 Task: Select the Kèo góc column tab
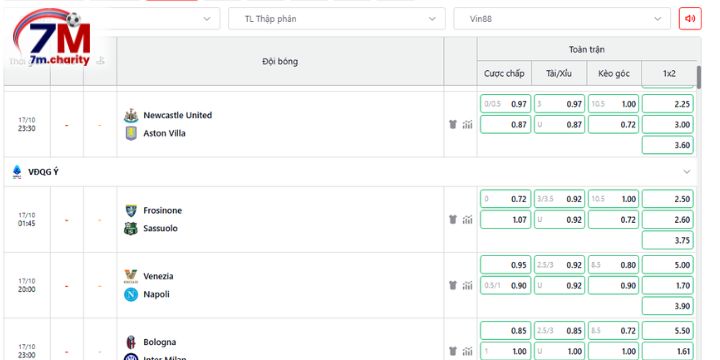click(614, 73)
